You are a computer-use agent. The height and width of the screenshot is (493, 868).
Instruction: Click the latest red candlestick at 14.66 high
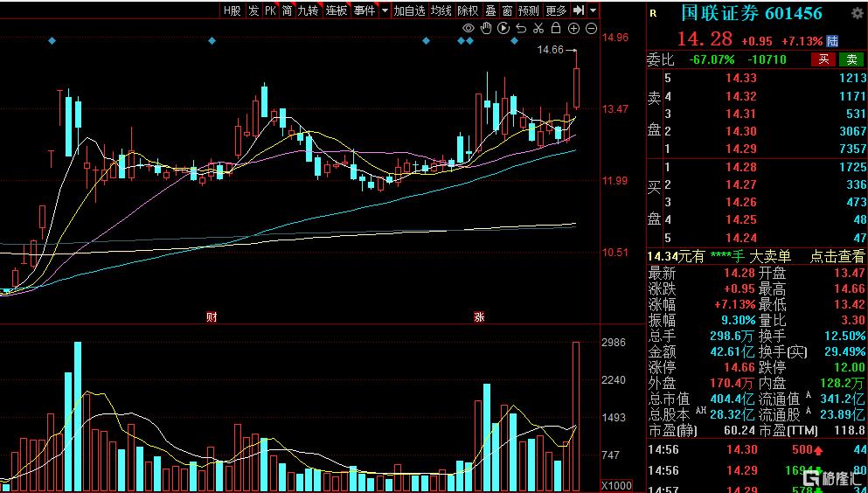tap(577, 87)
